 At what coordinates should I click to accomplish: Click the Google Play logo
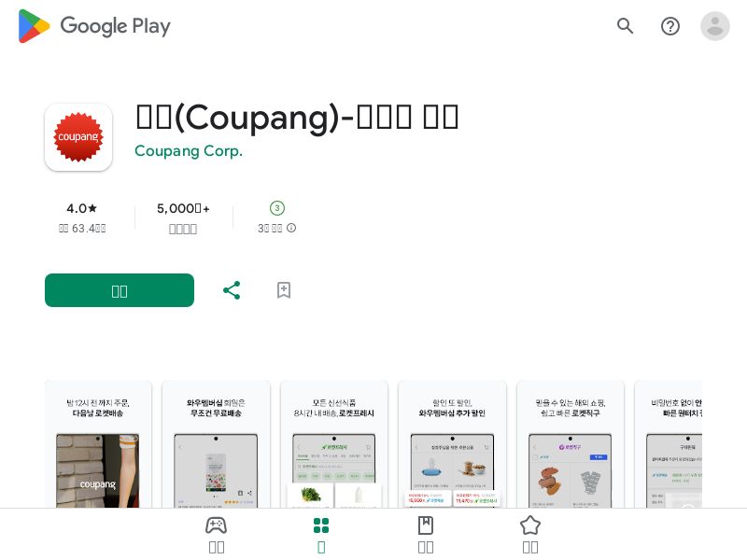pyautogui.click(x=94, y=26)
